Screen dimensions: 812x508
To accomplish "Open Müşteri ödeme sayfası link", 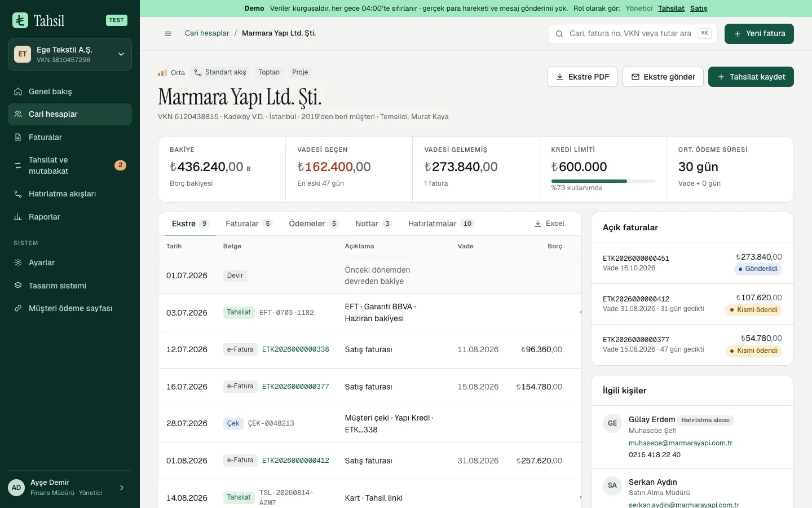I will (x=70, y=308).
